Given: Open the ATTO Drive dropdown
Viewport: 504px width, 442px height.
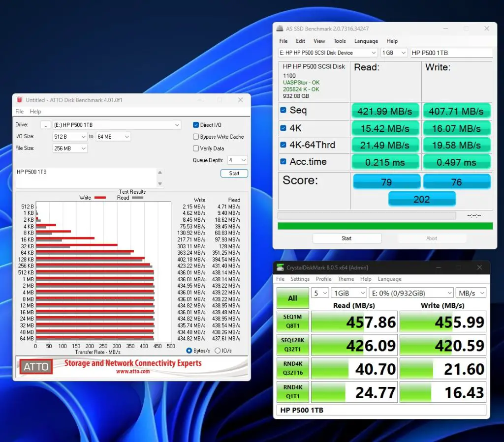Looking at the screenshot, I should [x=117, y=125].
